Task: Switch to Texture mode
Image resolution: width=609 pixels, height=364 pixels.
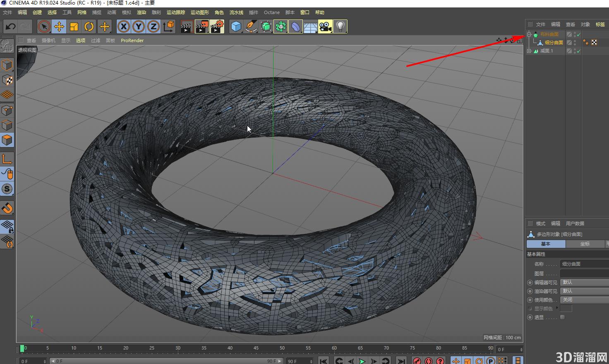Action: 7,80
